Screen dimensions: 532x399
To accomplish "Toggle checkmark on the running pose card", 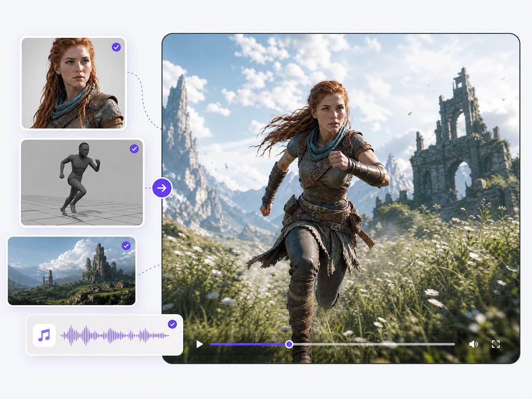I will point(134,149).
